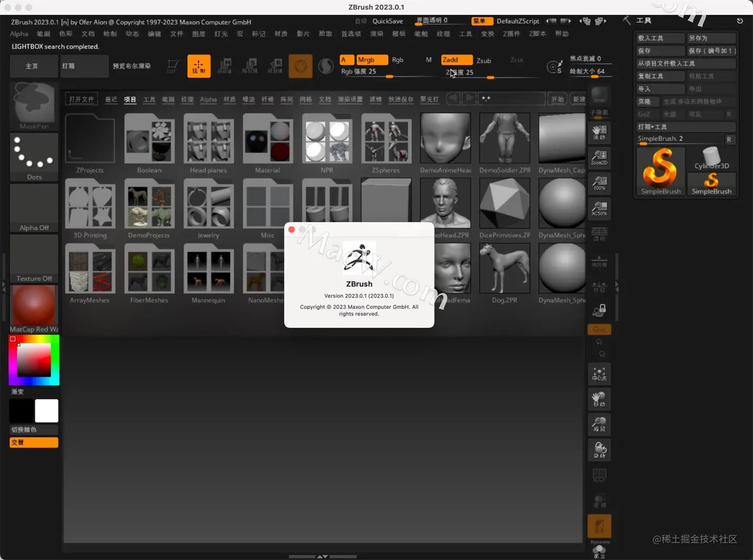The height and width of the screenshot is (560, 753).
Task: Click the Lightbox next arrow button
Action: pyautogui.click(x=469, y=98)
